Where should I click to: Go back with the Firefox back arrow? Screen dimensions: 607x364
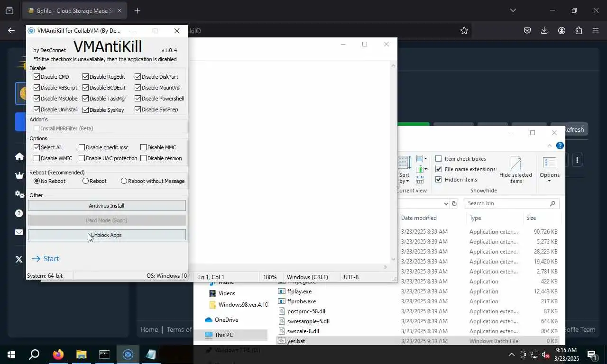[11, 30]
